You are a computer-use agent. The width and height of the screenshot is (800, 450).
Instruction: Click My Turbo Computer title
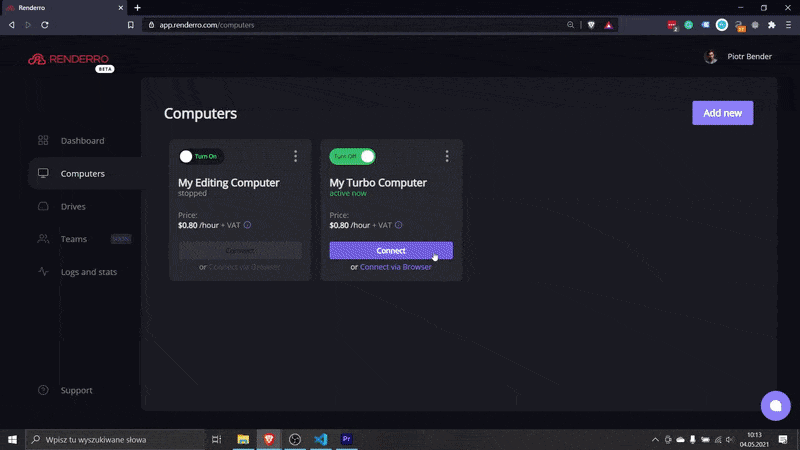click(378, 183)
